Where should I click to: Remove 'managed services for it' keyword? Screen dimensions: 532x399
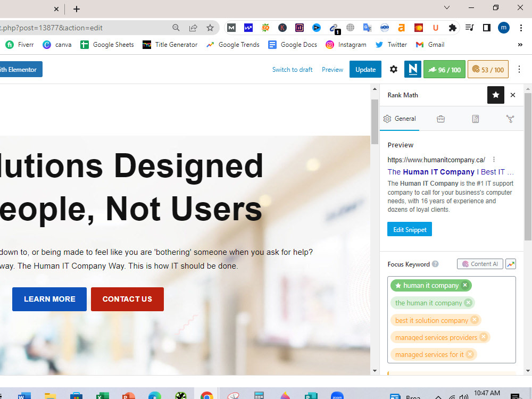[x=470, y=354]
